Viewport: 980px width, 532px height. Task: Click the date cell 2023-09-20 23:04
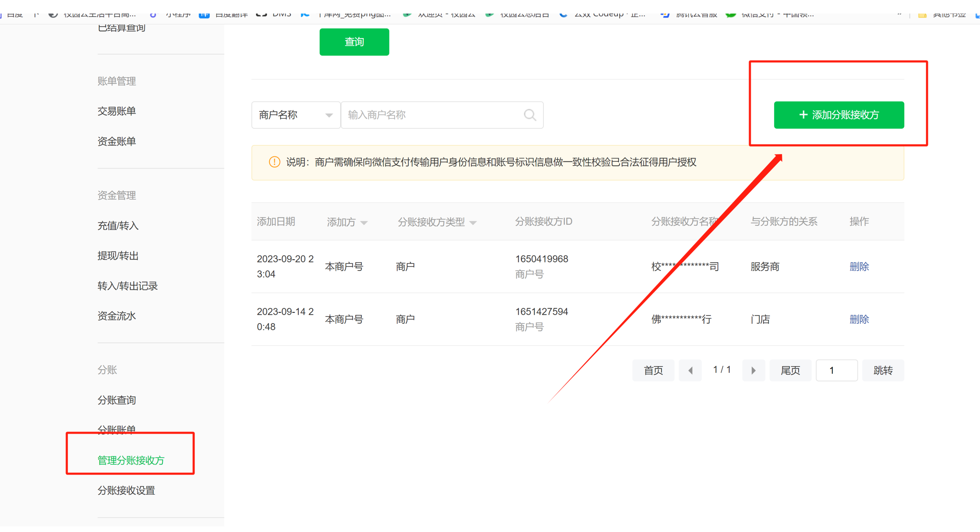[285, 267]
